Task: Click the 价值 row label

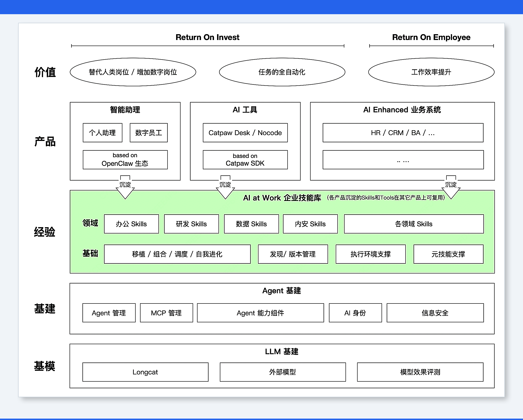Action: 45,72
